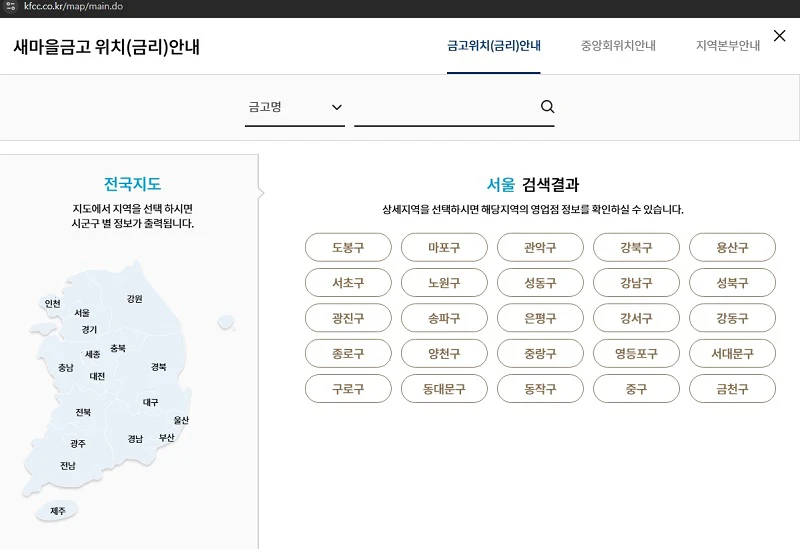Click the kfcc.co.kr/map/main.do address bar URL

(73, 7)
